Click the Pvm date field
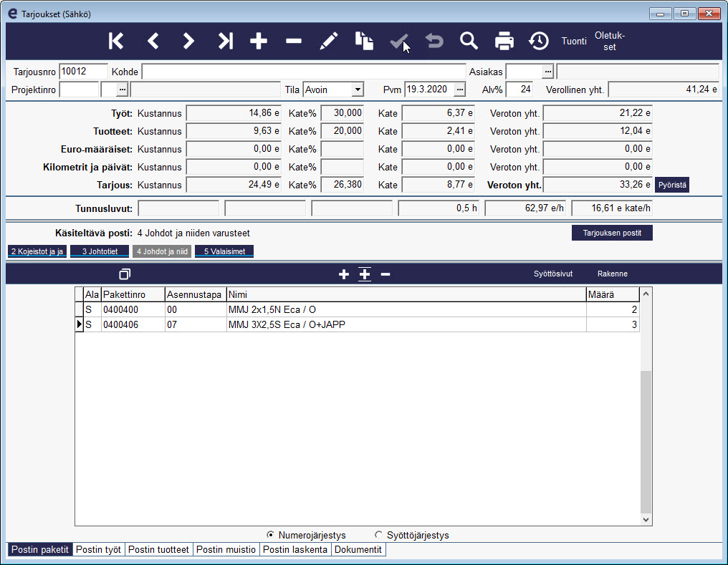Viewport: 728px width, 565px height. (429, 90)
